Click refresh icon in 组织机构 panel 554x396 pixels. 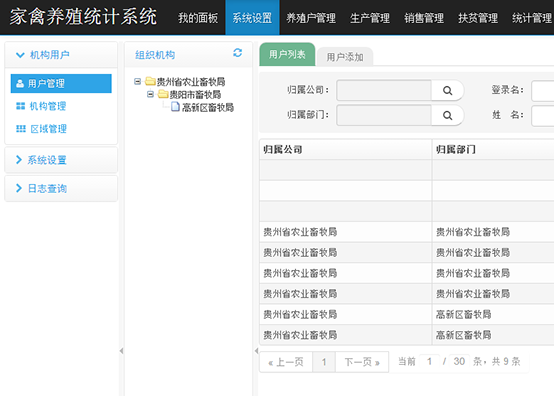coord(237,53)
